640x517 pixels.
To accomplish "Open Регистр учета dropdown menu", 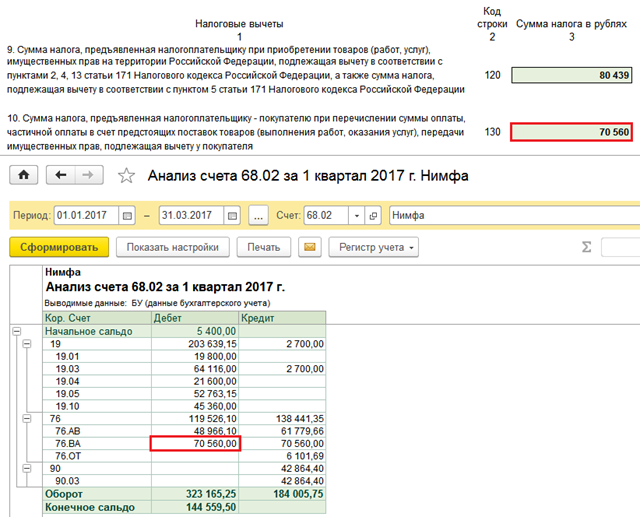I will (x=373, y=247).
